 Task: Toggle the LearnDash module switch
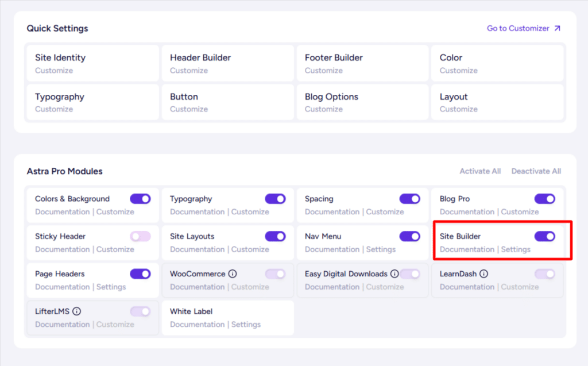coord(545,273)
